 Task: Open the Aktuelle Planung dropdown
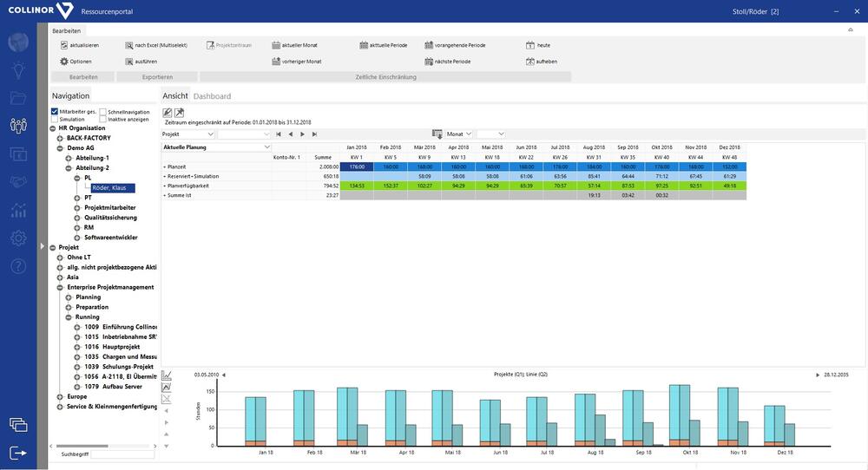point(266,147)
